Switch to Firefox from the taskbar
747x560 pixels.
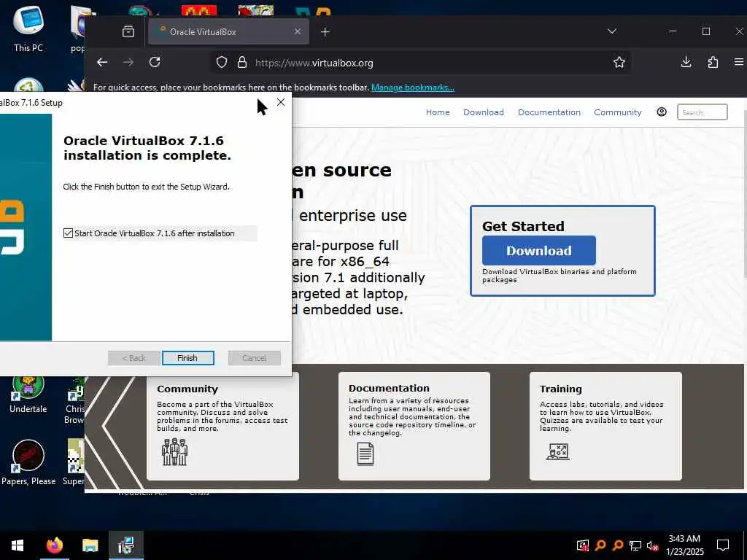point(54,545)
